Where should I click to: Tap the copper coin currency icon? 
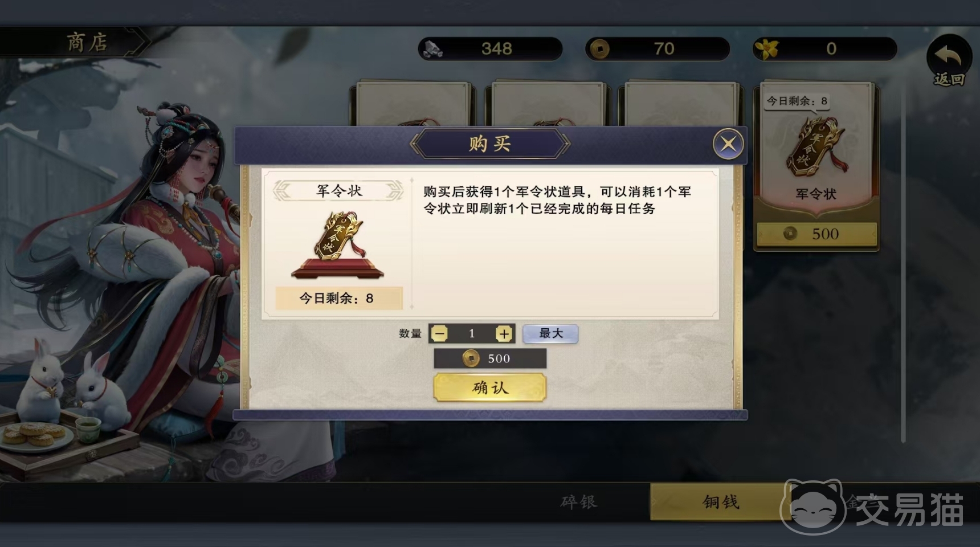(599, 50)
